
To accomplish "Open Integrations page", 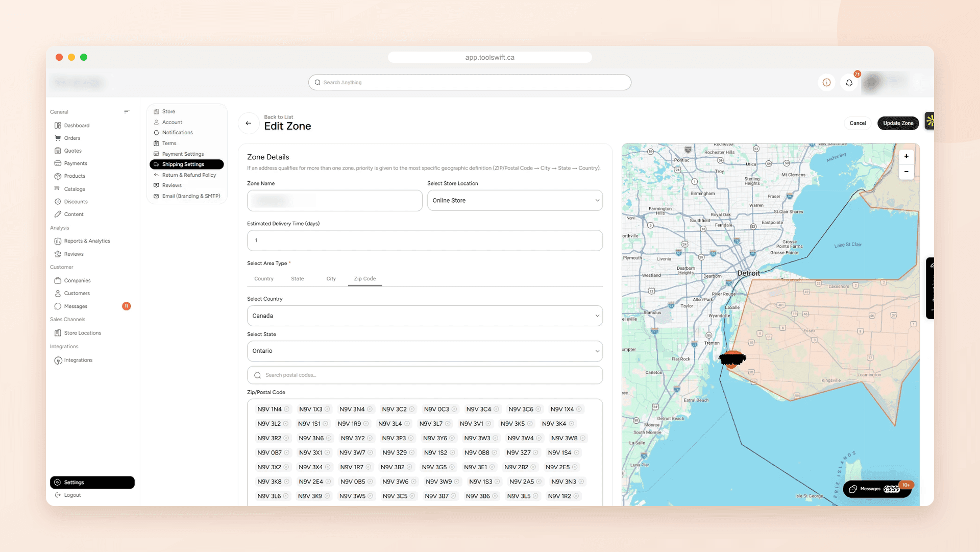I will [78, 361].
